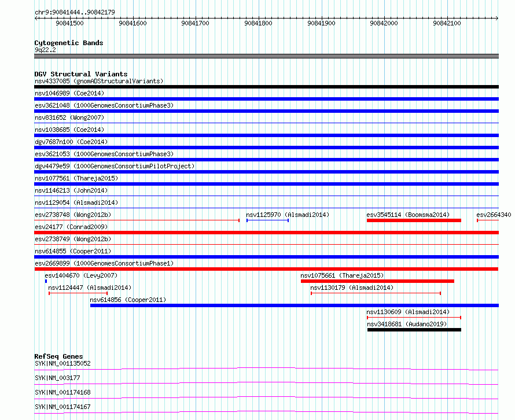Click ruler position 90841800
Screen dimensions: 515x420
tap(259, 23)
